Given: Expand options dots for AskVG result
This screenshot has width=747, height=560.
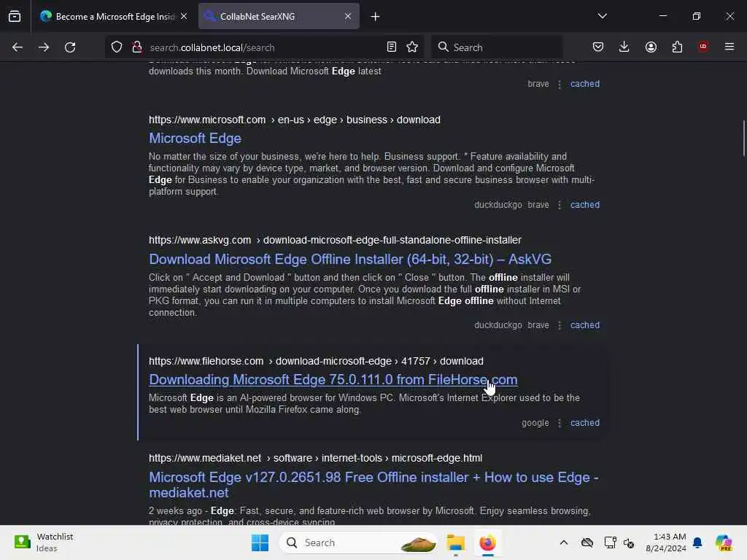Looking at the screenshot, I should click(560, 325).
